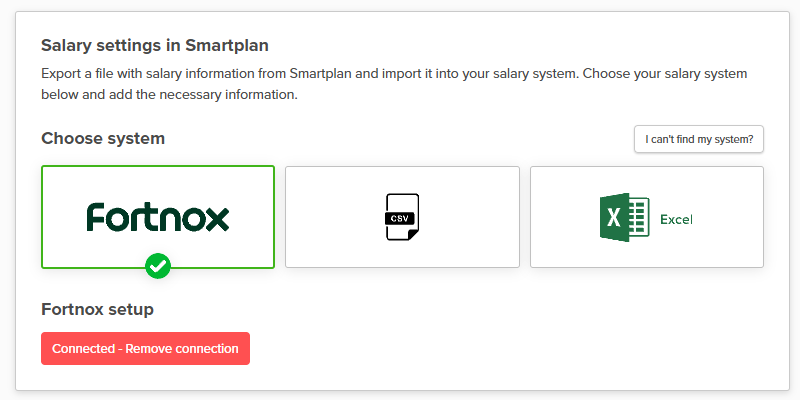Click the green checkmark badge

coord(158,266)
